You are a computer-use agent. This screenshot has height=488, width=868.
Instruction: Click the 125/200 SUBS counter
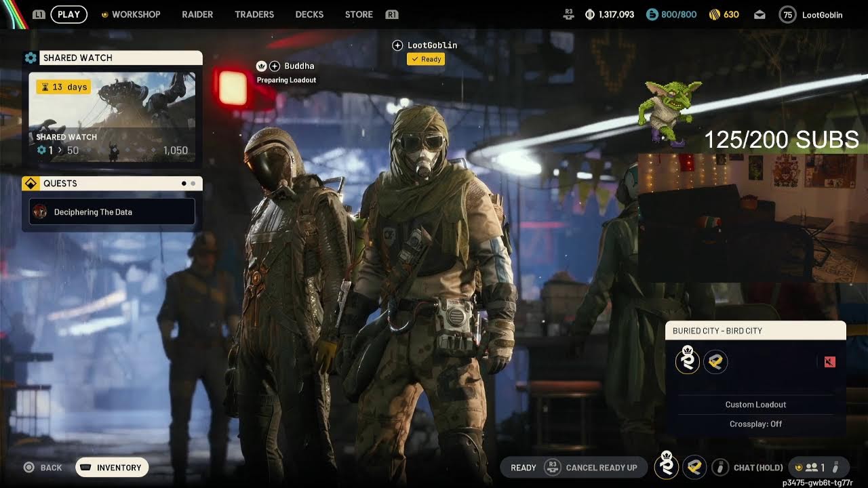(781, 140)
